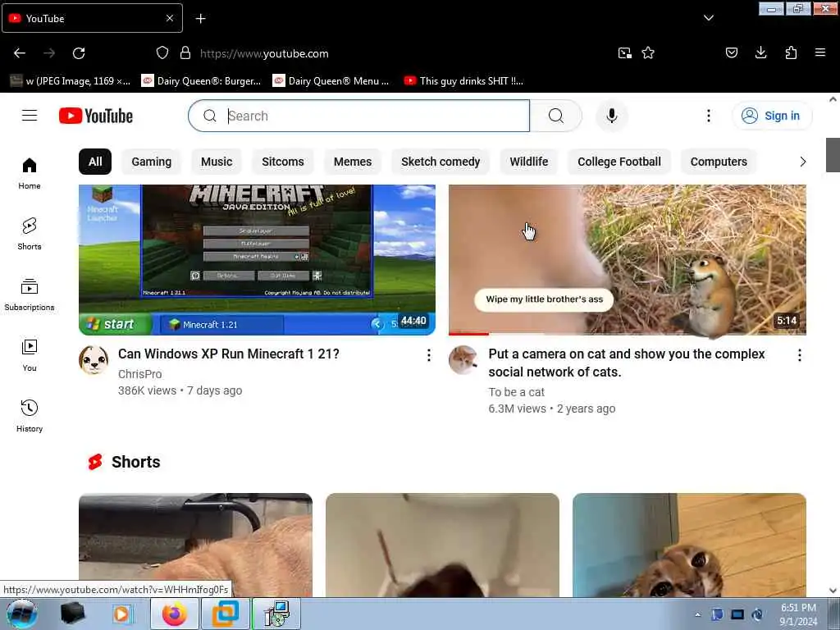840x630 pixels.
Task: Open the Windows Start orb
Action: (x=21, y=614)
